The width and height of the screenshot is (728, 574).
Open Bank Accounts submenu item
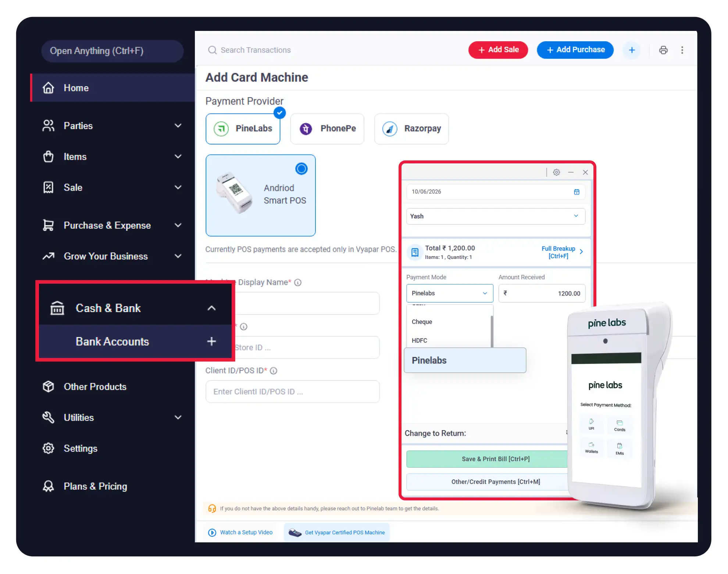tap(135, 341)
